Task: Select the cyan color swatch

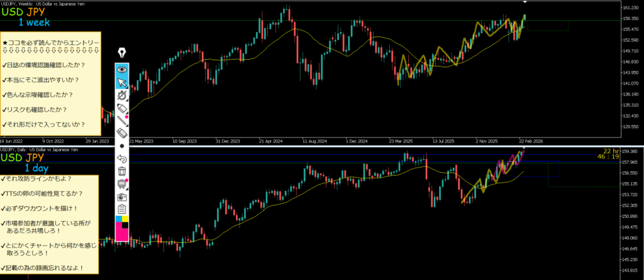Action: click(118, 219)
